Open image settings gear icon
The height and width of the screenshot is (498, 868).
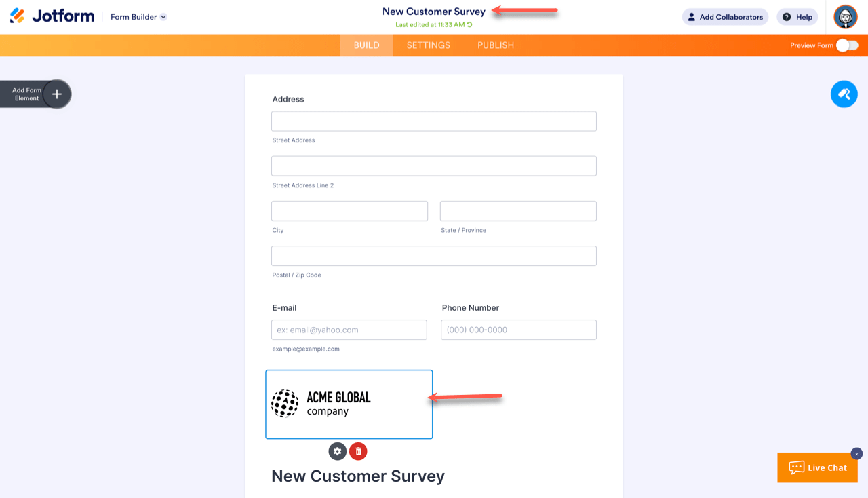click(337, 451)
